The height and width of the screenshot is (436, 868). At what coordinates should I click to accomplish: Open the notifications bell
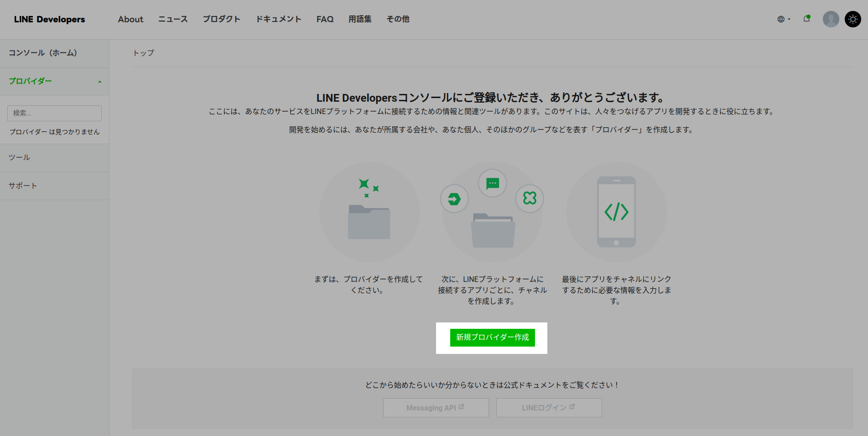807,19
